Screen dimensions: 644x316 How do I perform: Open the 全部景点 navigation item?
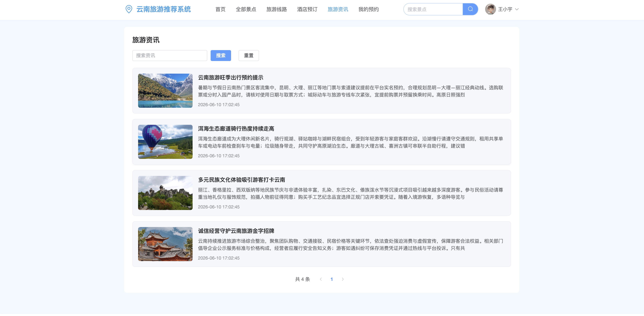coord(246,9)
